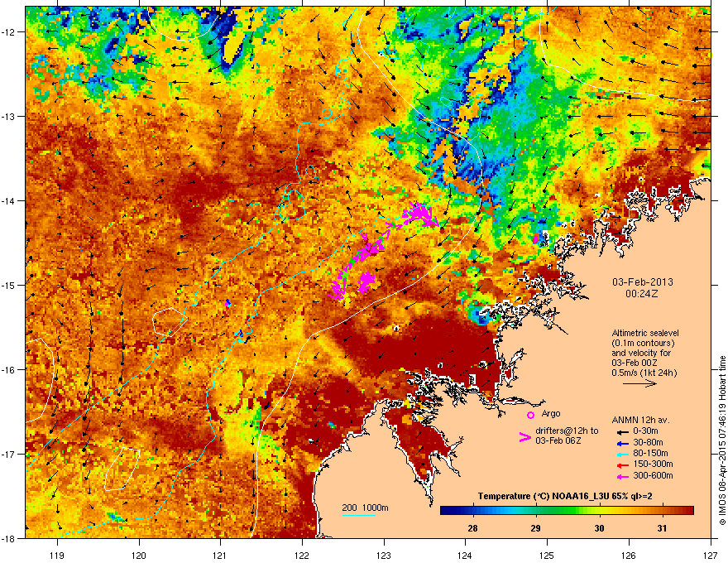Click the 'Temperature (°C) NOAA16_L3U 65% ql>=2' title

pos(566,497)
